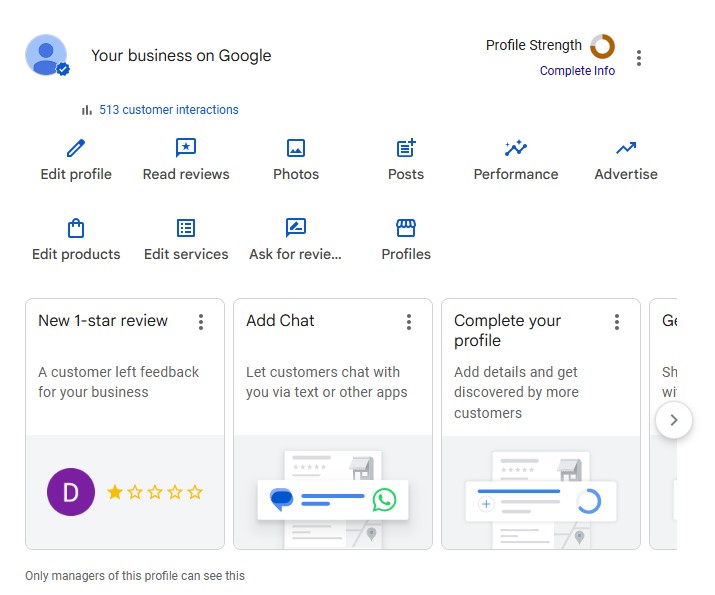Click the Posts add-note icon

point(406,148)
